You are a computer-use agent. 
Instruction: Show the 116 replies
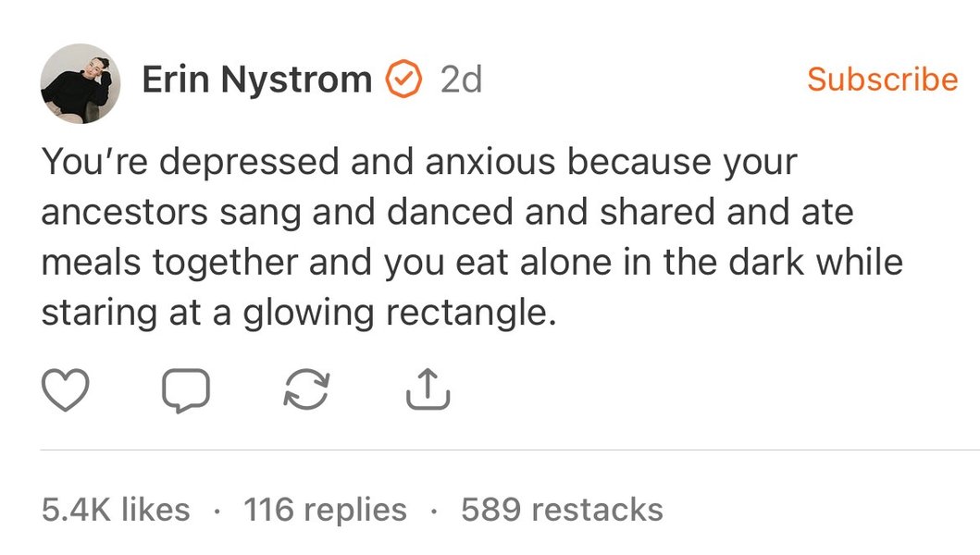[x=325, y=509]
